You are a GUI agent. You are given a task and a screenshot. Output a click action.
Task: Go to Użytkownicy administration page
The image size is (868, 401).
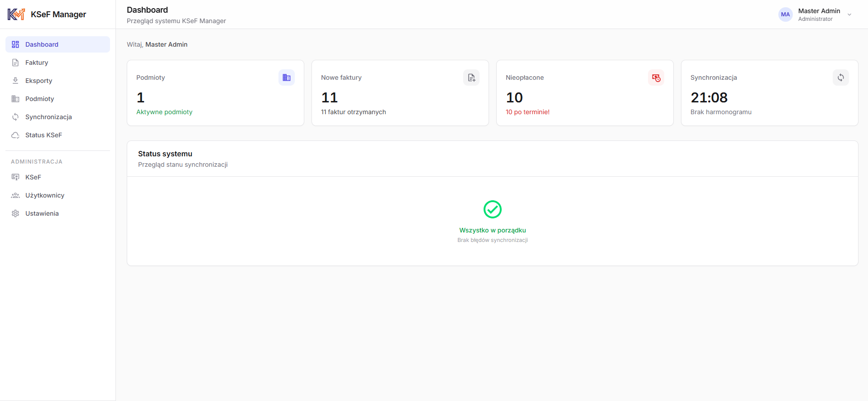tap(58, 195)
